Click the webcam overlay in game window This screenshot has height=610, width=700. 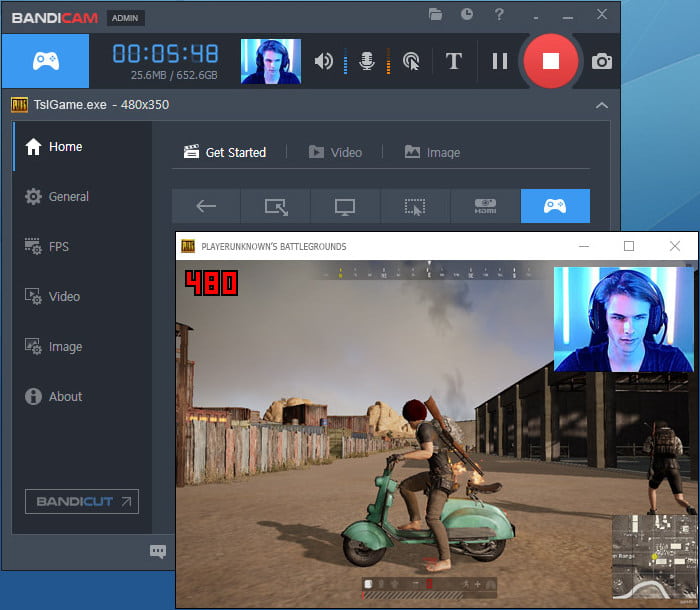pos(624,319)
